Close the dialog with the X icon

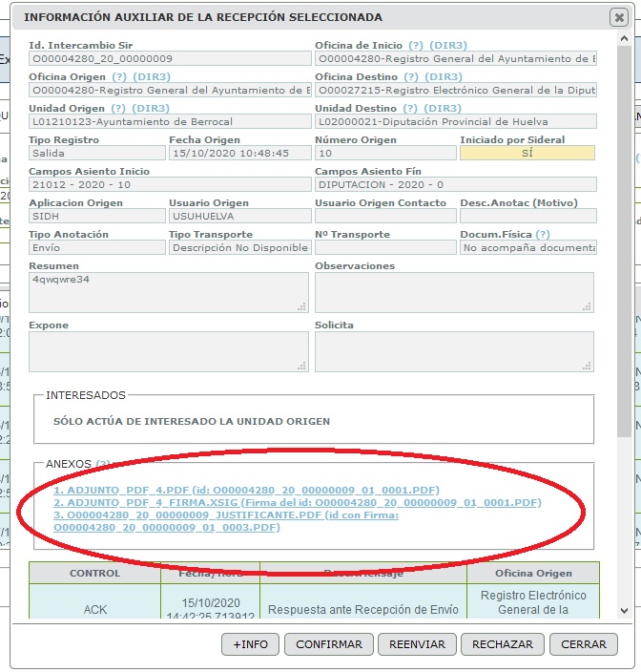click(619, 17)
